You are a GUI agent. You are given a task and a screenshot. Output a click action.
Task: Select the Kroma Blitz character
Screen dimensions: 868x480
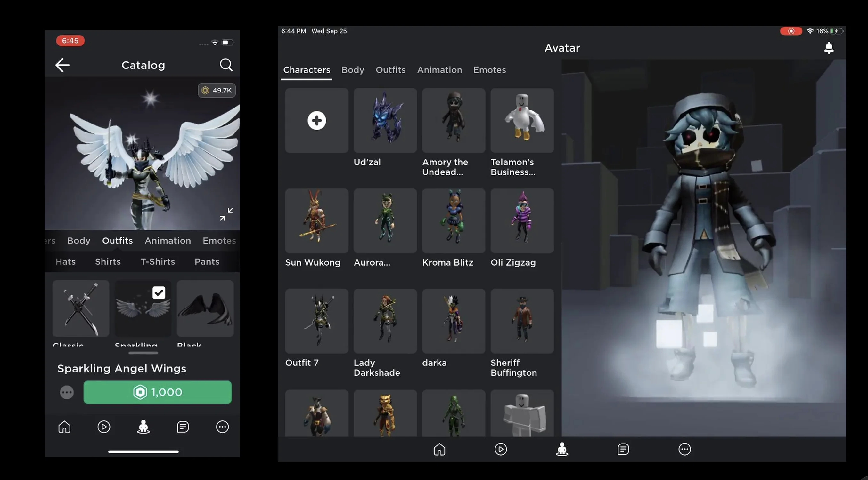[x=454, y=220]
